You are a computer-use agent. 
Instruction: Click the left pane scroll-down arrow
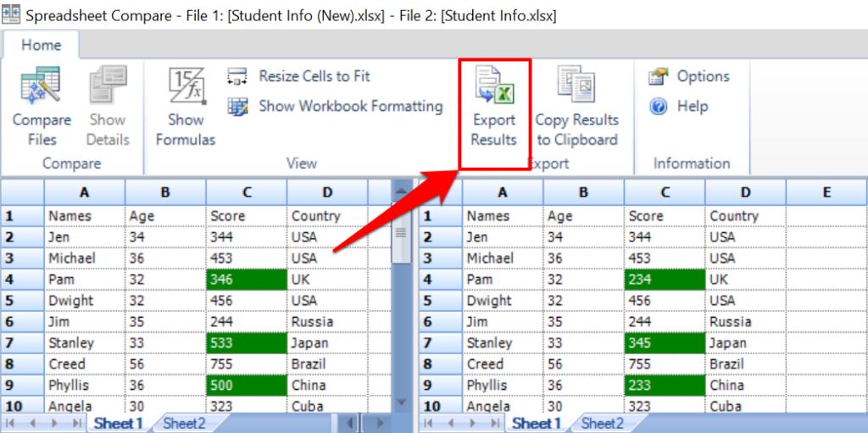(401, 402)
